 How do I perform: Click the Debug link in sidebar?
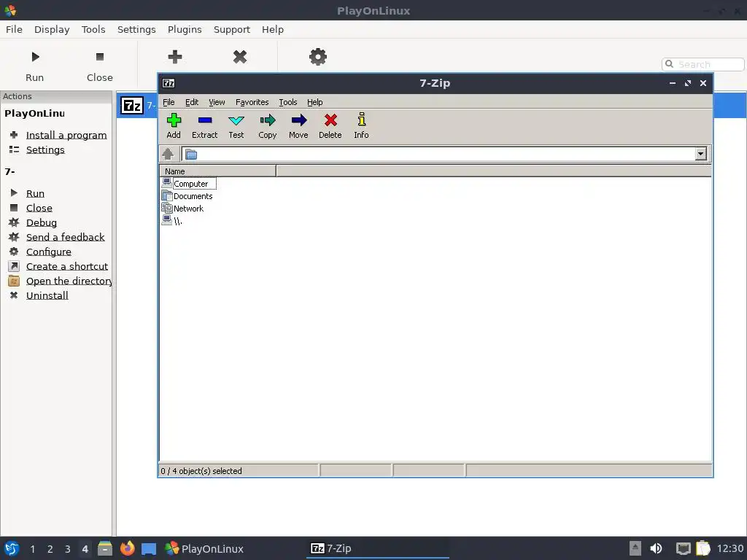pyautogui.click(x=42, y=222)
